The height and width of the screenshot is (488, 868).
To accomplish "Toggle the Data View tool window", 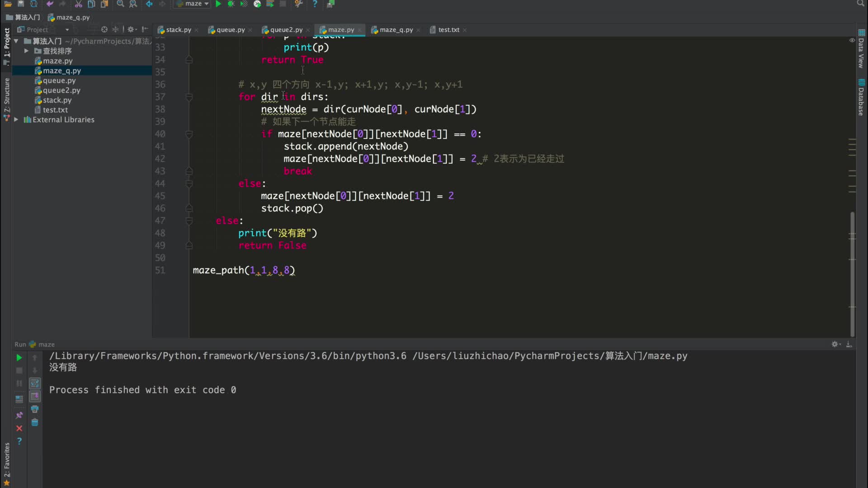I will pyautogui.click(x=861, y=49).
